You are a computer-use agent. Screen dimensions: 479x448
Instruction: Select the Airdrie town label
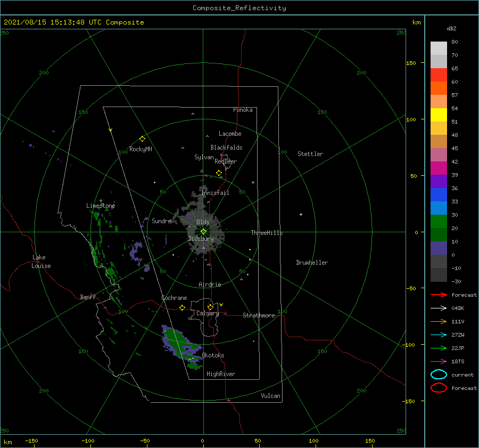coord(210,284)
